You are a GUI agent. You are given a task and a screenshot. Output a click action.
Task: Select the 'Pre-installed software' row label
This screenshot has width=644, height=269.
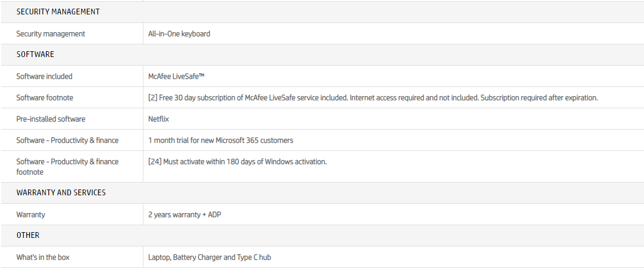[51, 119]
